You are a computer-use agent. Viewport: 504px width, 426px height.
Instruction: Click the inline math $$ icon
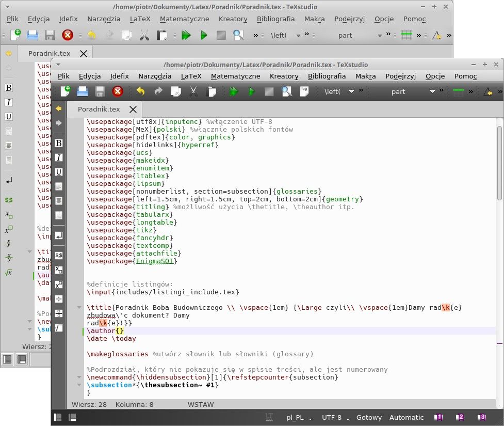[x=59, y=255]
